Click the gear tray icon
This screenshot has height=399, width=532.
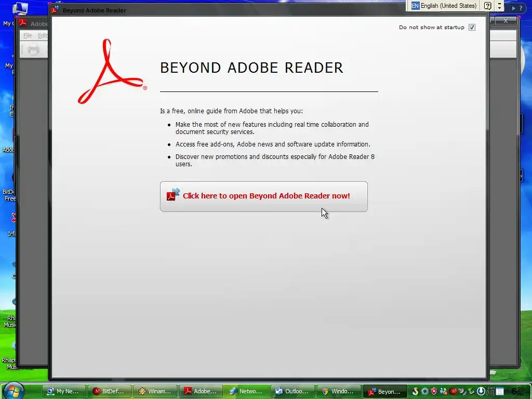[x=425, y=391]
